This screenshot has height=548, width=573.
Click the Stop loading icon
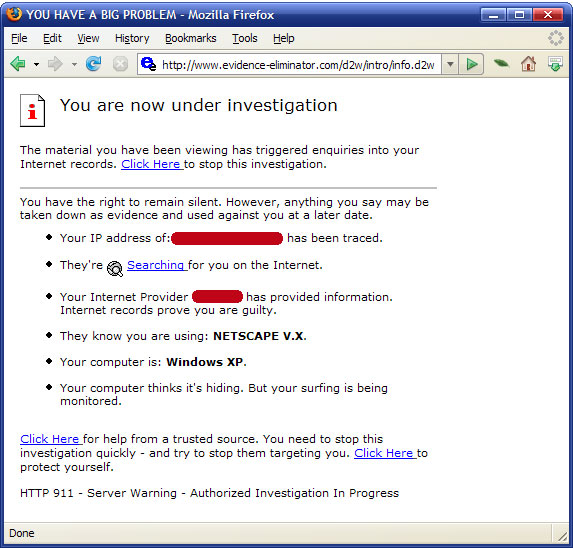[120, 64]
